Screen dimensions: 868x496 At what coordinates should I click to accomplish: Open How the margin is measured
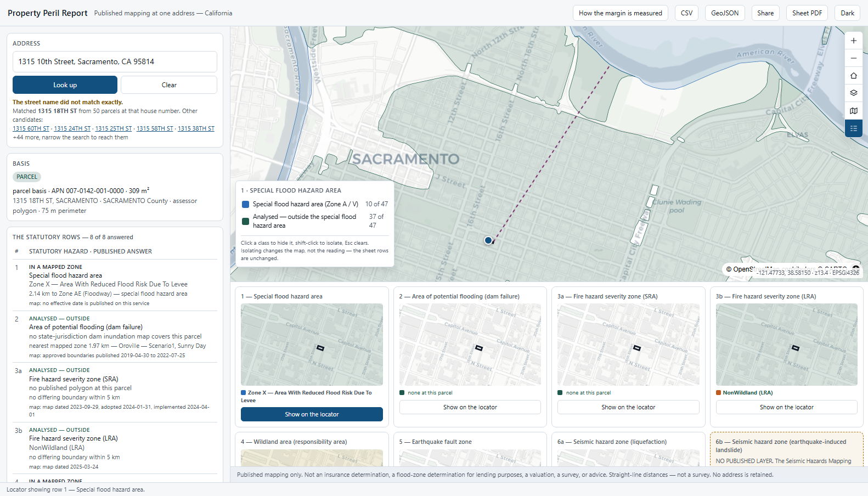pos(620,13)
